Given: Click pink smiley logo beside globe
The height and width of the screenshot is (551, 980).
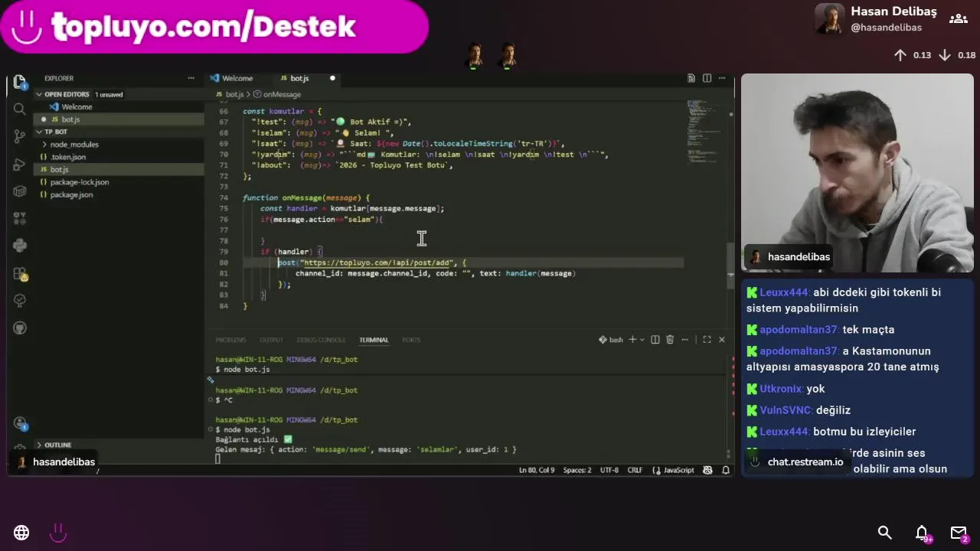Looking at the screenshot, I should coord(58,532).
